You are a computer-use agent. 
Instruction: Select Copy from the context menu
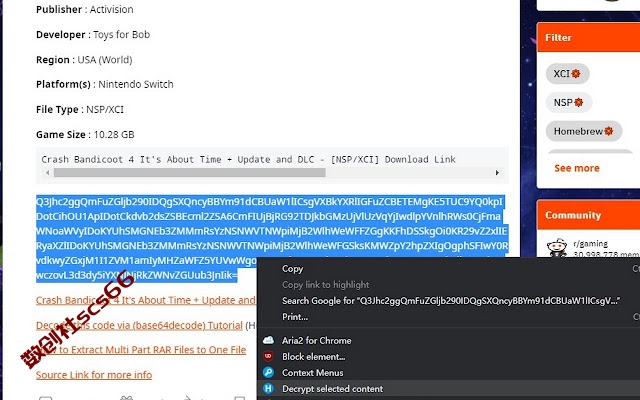click(x=292, y=269)
